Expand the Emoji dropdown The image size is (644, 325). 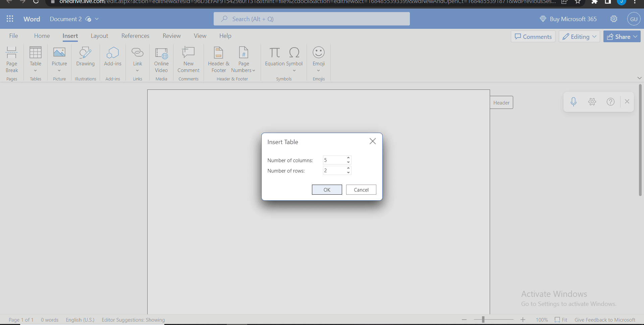[x=318, y=70]
